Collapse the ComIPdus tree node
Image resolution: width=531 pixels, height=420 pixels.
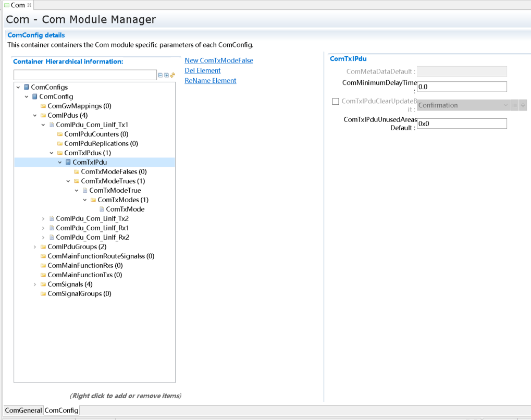pyautogui.click(x=35, y=116)
